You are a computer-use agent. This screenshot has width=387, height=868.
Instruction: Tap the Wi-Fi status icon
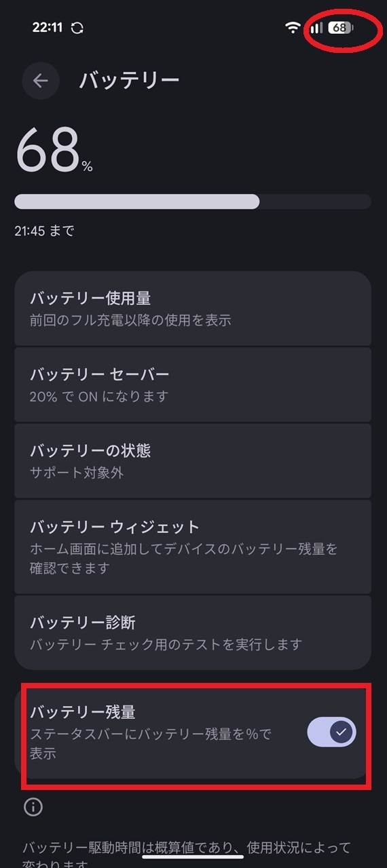point(293,28)
